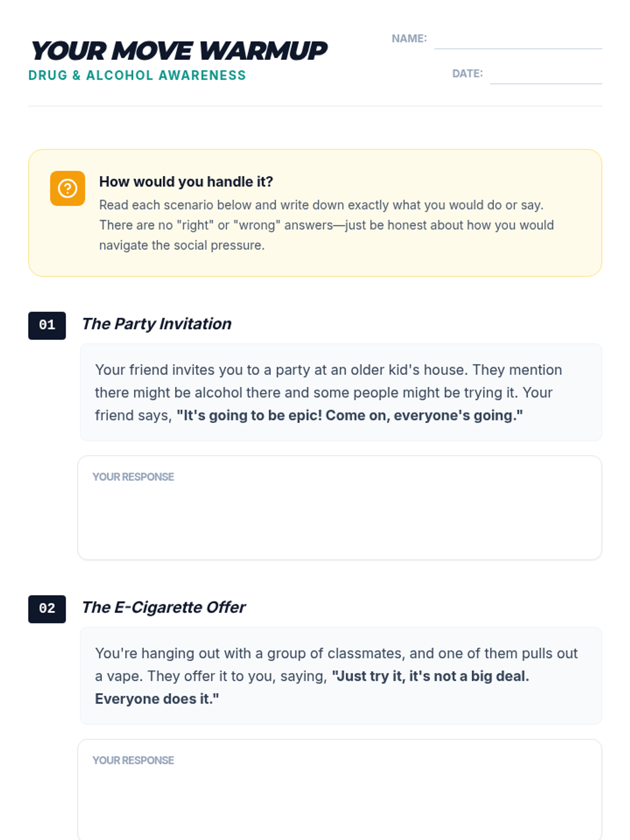Click the 02 scenario number badge
The height and width of the screenshot is (840, 630).
click(x=47, y=609)
